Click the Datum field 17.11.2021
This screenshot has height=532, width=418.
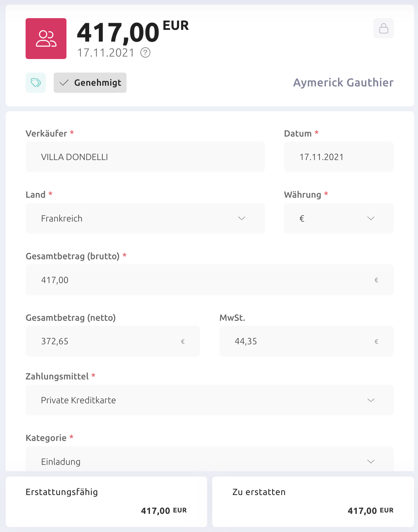click(x=339, y=157)
